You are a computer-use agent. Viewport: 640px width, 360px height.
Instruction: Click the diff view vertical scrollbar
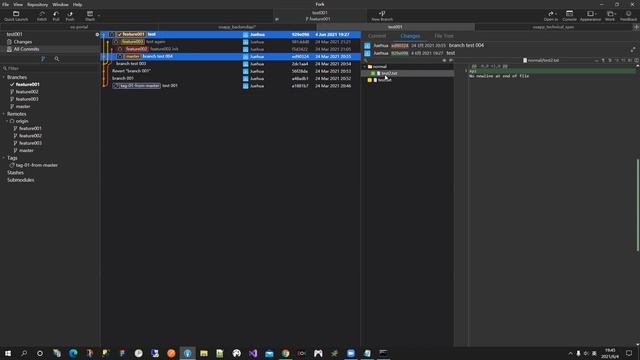click(638, 204)
